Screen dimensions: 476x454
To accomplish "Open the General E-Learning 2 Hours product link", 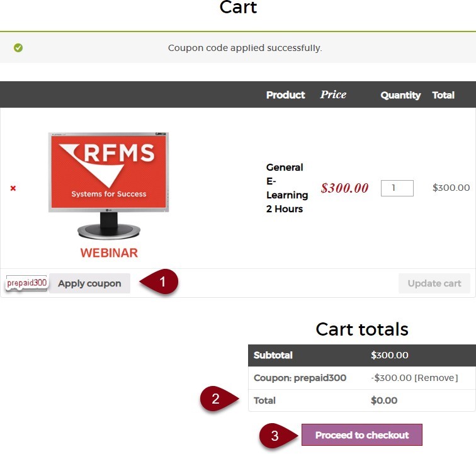I will click(287, 188).
